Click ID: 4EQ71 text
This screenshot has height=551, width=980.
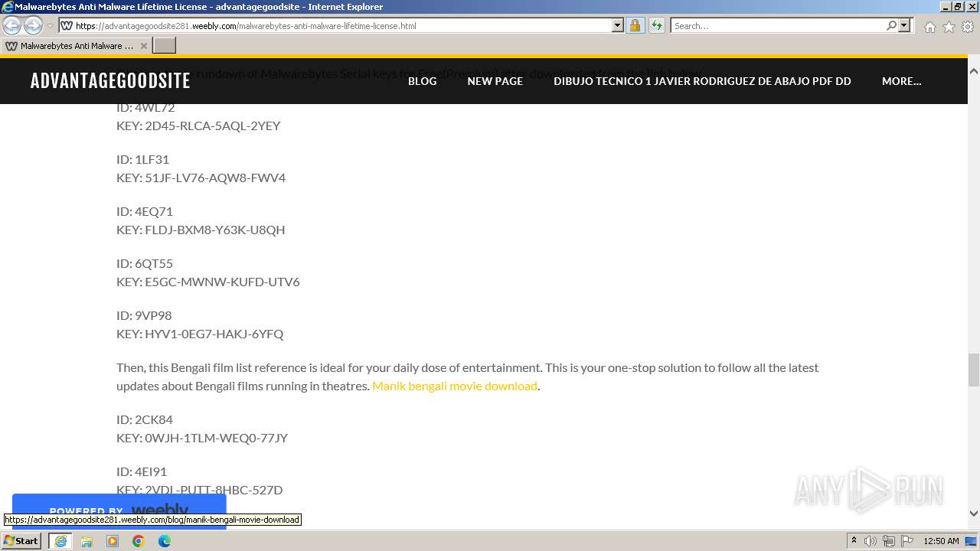pos(145,211)
